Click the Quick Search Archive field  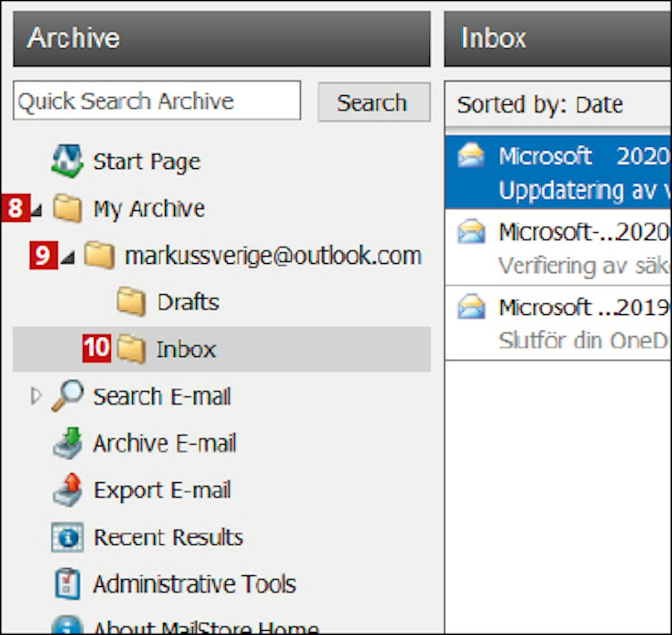tap(157, 101)
